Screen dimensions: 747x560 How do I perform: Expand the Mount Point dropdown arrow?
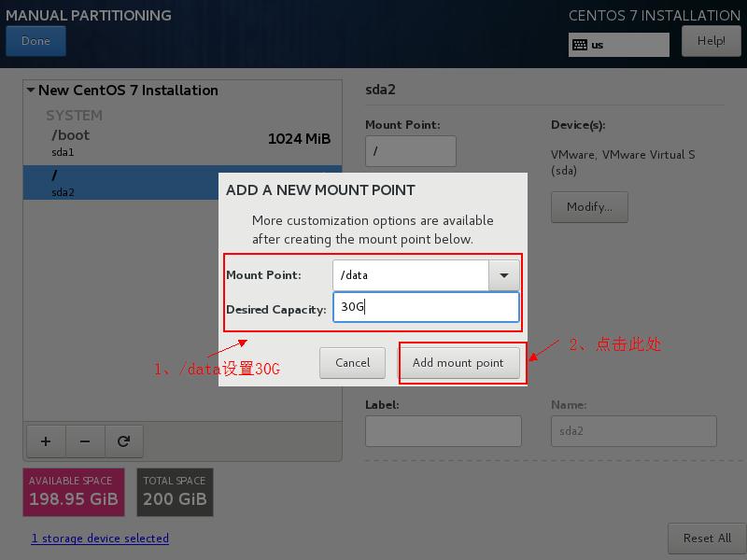(504, 275)
